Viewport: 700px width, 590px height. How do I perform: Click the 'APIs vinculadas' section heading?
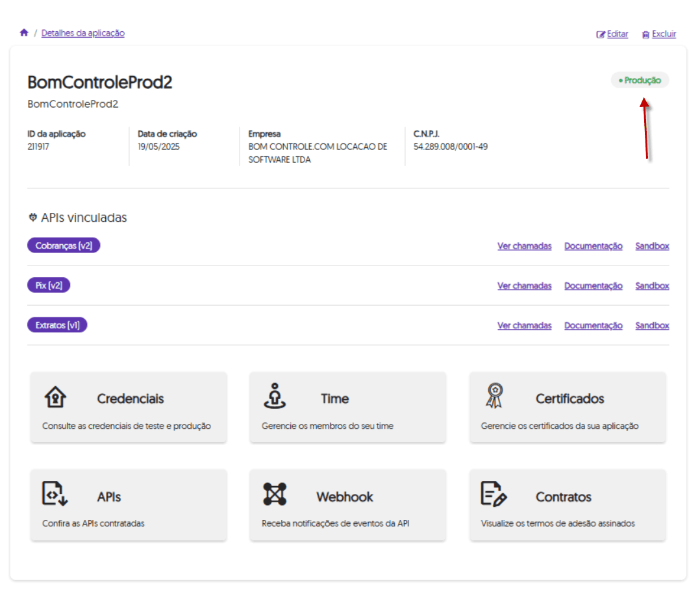pyautogui.click(x=84, y=217)
